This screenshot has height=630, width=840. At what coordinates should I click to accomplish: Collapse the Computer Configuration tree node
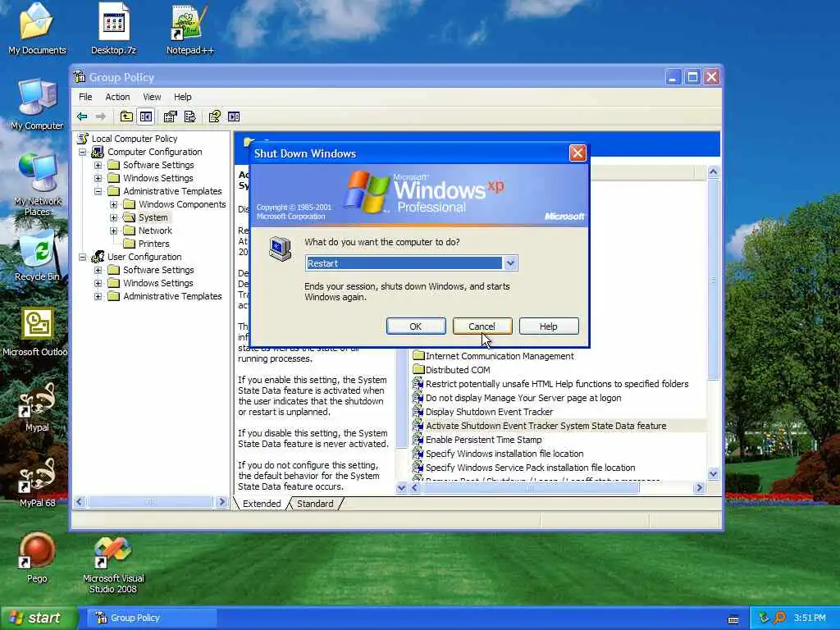point(83,152)
